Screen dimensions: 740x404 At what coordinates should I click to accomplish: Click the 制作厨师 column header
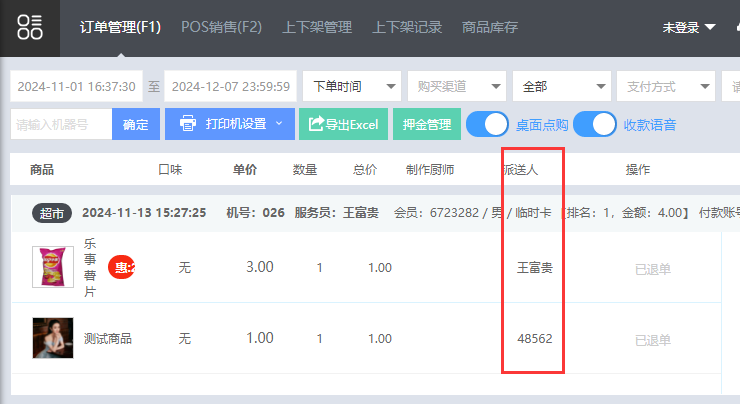(x=430, y=169)
